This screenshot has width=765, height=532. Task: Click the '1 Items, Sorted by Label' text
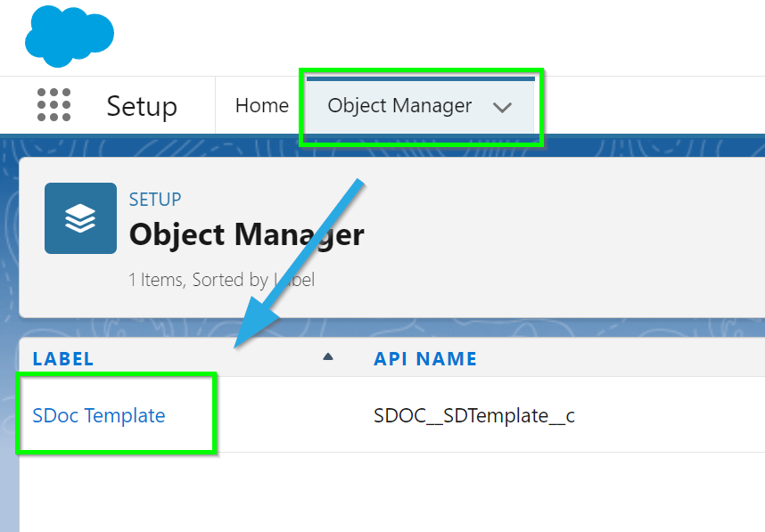[221, 280]
